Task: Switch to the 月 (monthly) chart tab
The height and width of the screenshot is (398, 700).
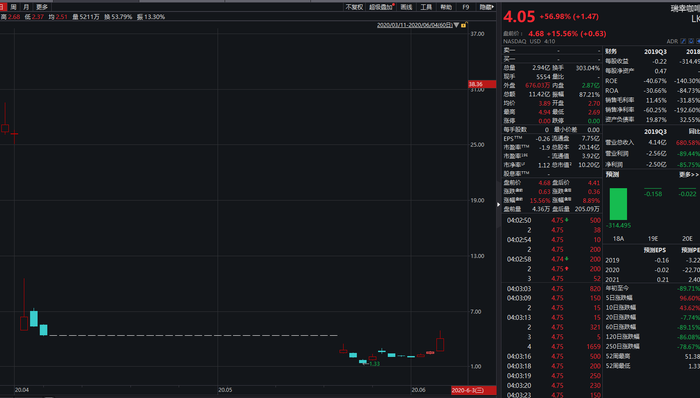Action: point(26,7)
